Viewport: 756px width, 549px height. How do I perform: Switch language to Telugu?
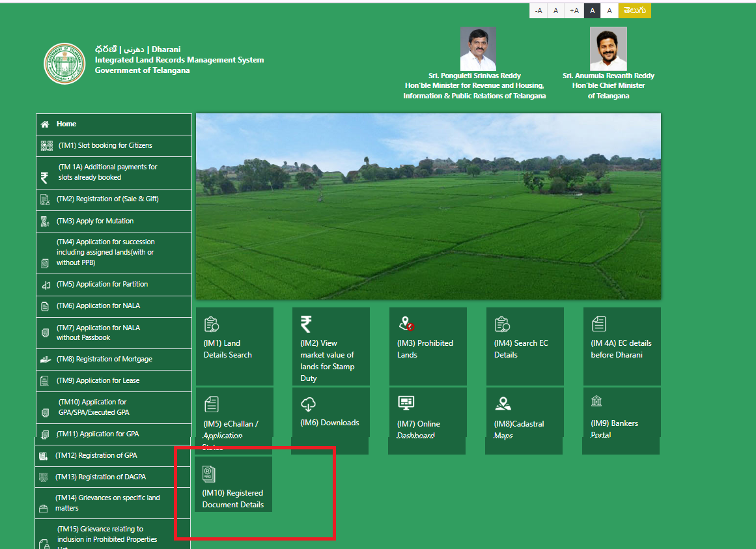[634, 10]
